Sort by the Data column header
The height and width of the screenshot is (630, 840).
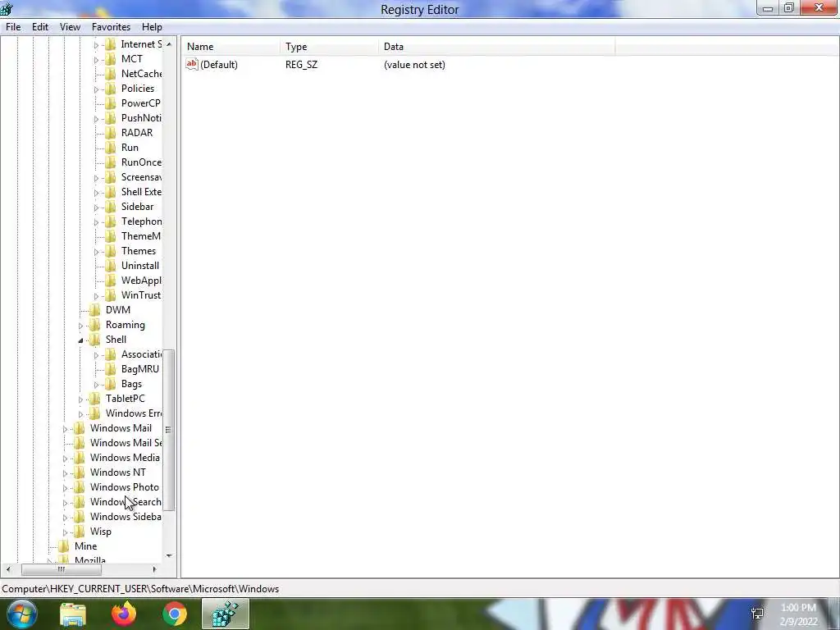496,47
